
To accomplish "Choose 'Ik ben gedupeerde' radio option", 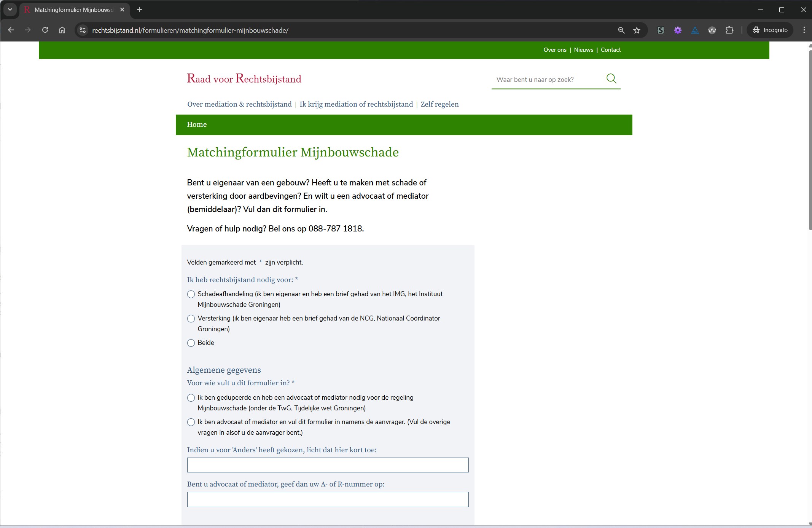I will tap(191, 398).
